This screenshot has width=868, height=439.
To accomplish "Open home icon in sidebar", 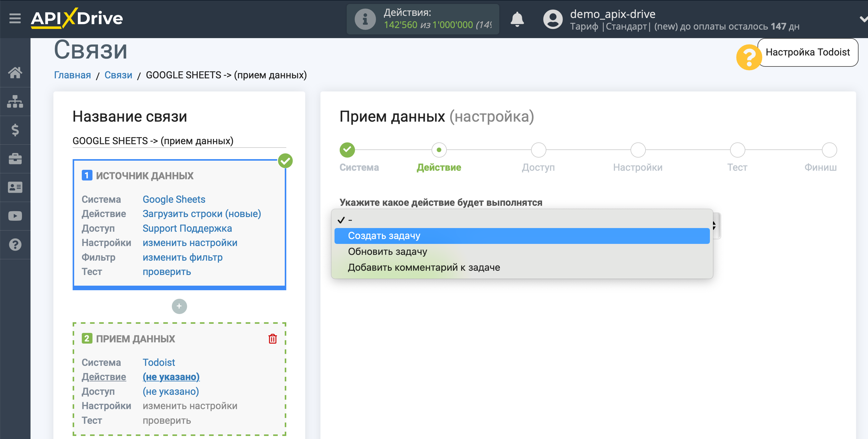I will (x=15, y=73).
